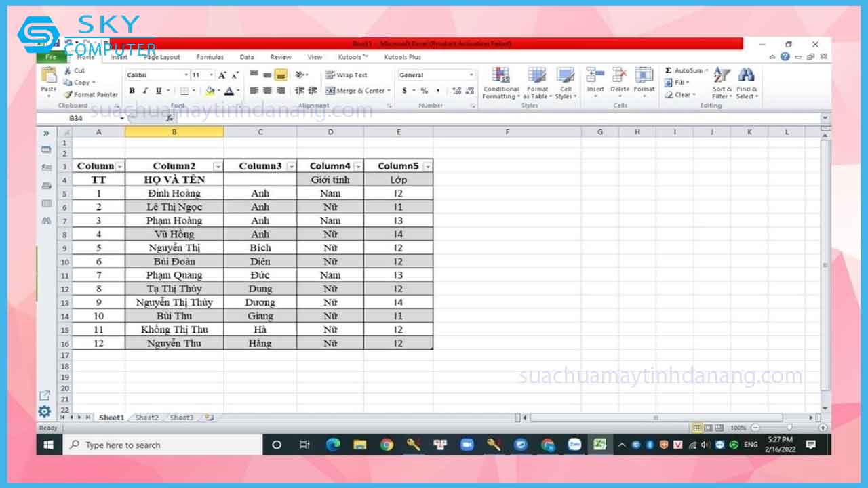868x488 pixels.
Task: Click the Orientation text angle icon
Action: tap(299, 75)
